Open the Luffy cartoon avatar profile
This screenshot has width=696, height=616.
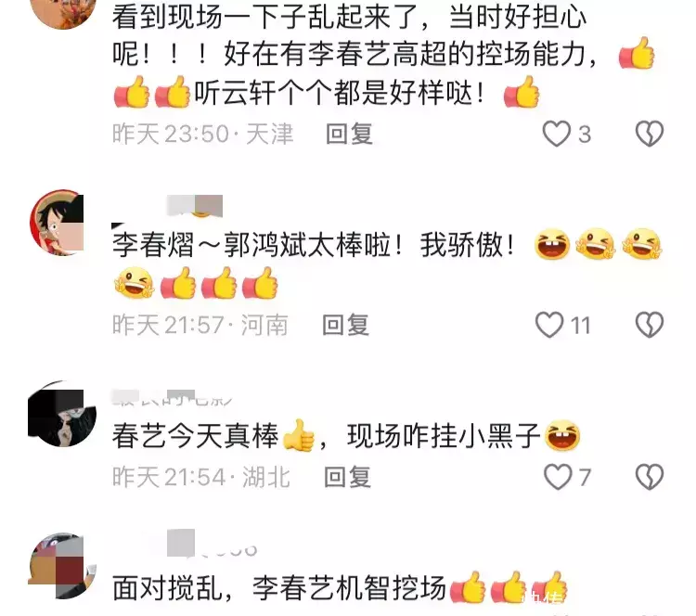[57, 223]
